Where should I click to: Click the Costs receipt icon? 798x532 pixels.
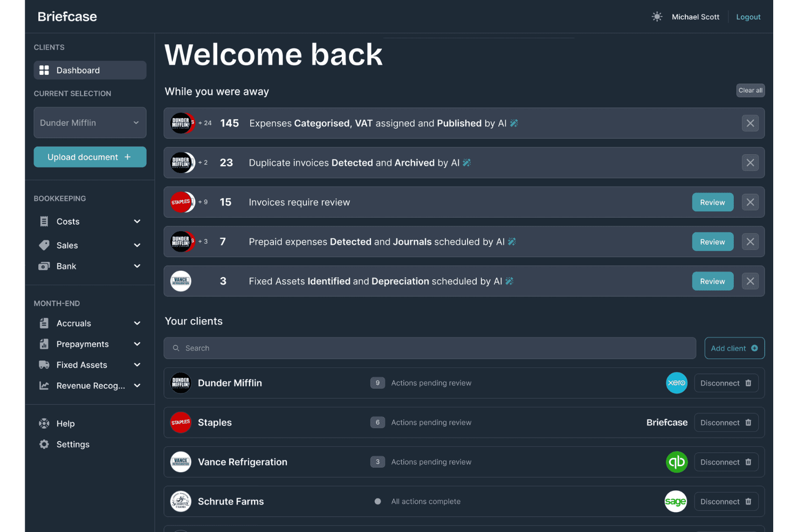click(x=44, y=222)
